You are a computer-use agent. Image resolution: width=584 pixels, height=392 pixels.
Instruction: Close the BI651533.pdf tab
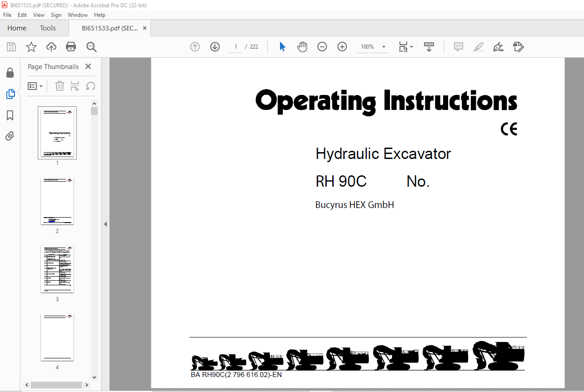(145, 28)
